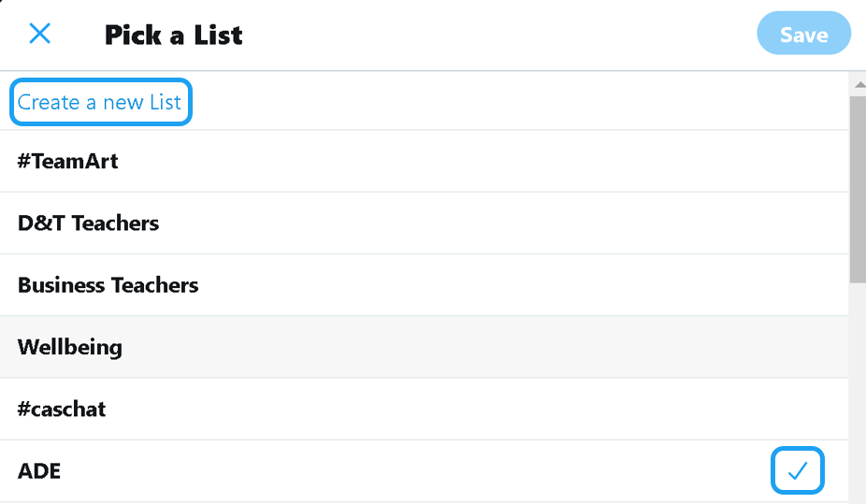Click the Pick a List heading

174,35
